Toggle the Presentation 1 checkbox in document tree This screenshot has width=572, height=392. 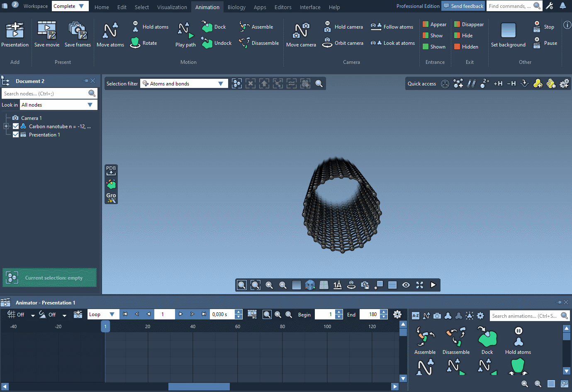pos(15,134)
